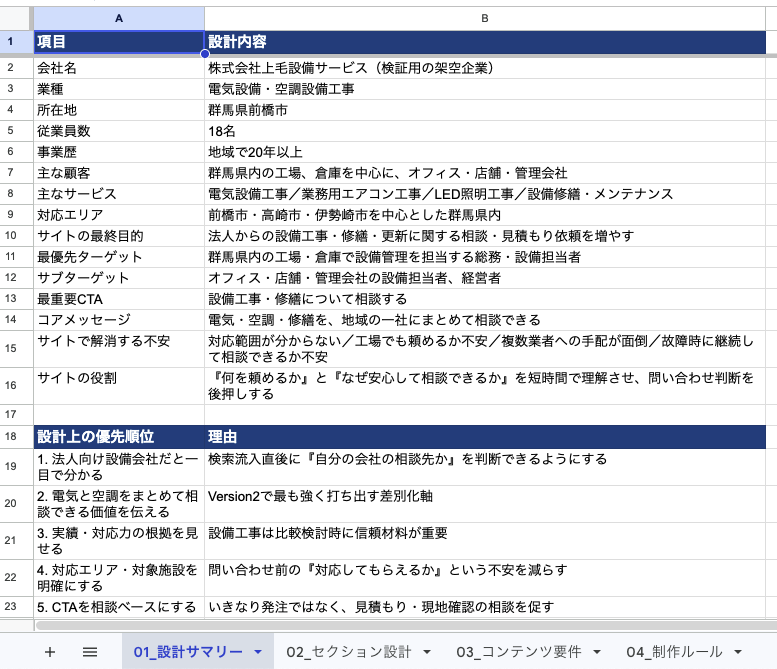Image resolution: width=777 pixels, height=669 pixels.
Task: Select the サブターゲット cell
Action: coord(119,278)
